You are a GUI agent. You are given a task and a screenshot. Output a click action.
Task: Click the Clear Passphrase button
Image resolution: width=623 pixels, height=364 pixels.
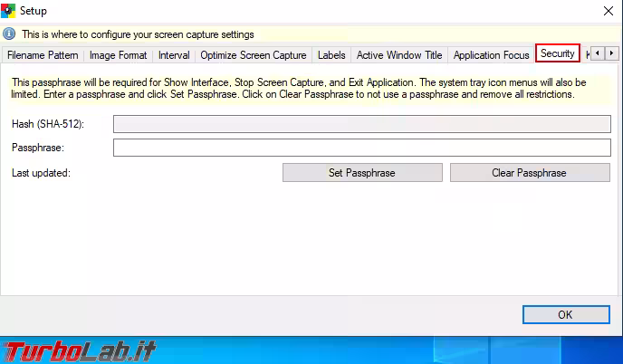(529, 173)
